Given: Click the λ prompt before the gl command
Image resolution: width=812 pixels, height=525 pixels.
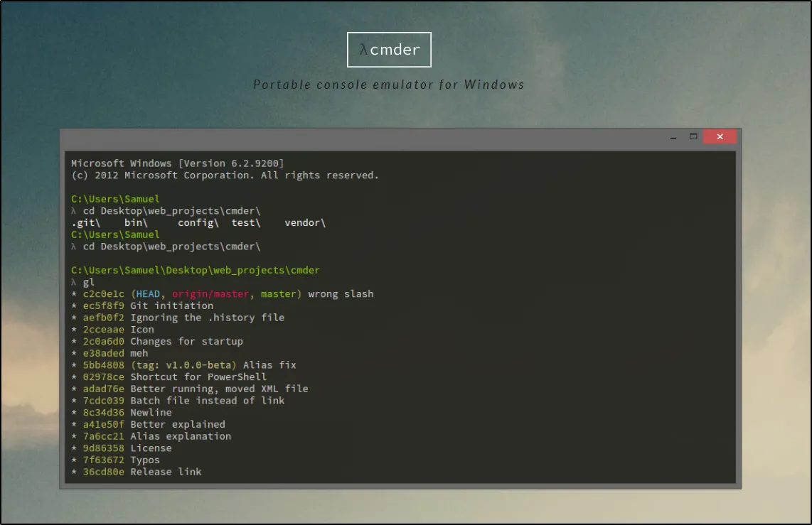Looking at the screenshot, I should [x=73, y=282].
